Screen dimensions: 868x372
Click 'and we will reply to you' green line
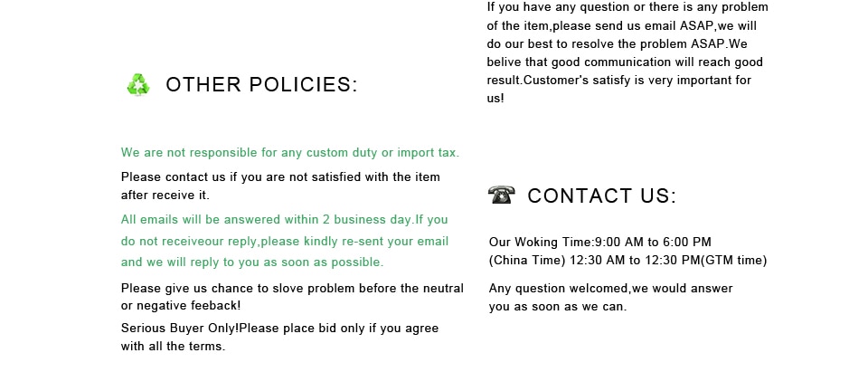(x=252, y=262)
